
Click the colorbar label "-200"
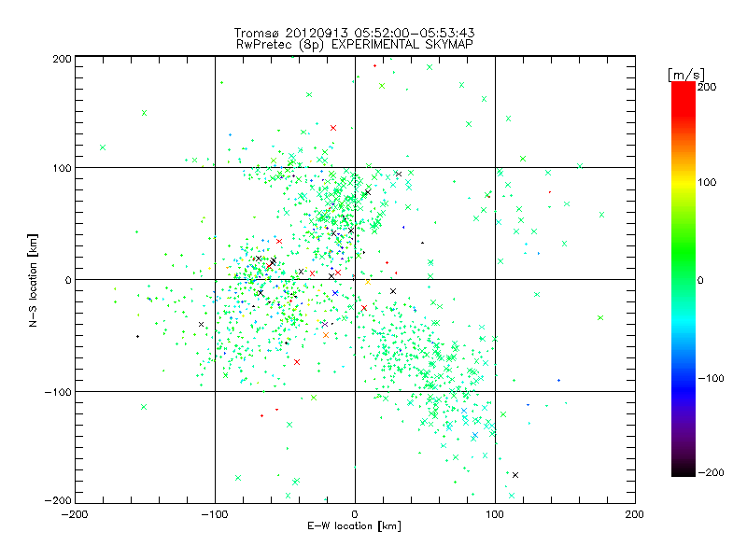(x=711, y=472)
